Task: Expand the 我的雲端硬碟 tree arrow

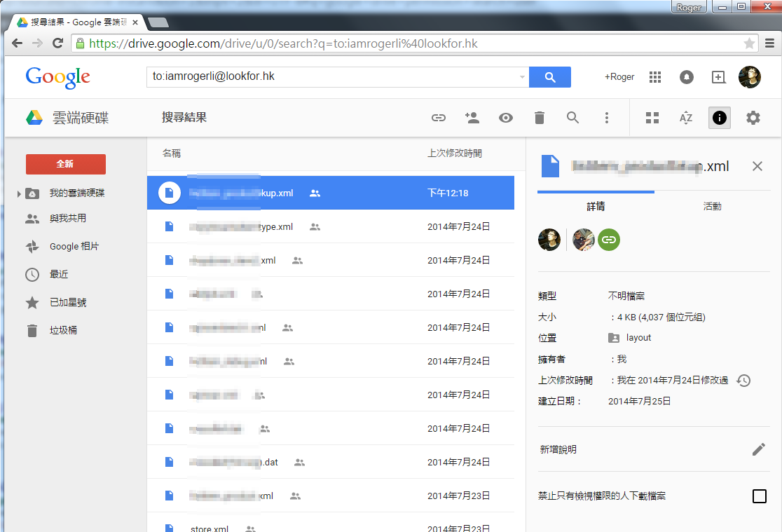Action: (19, 193)
